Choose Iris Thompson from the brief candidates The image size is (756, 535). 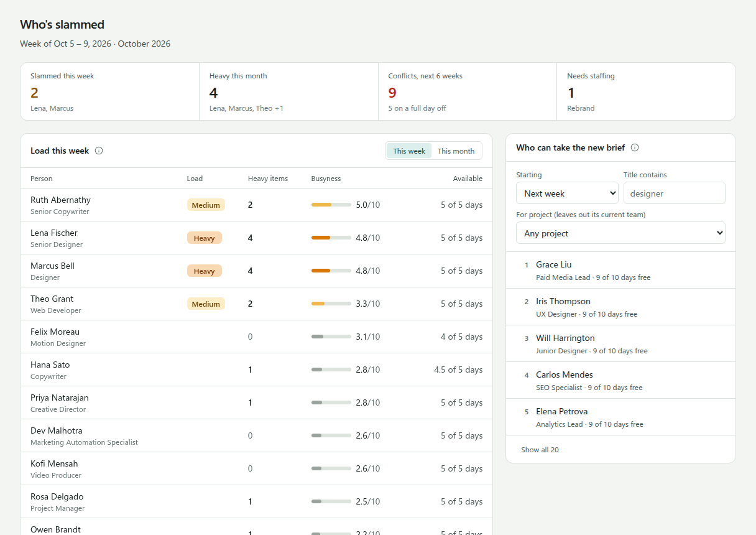pos(620,307)
